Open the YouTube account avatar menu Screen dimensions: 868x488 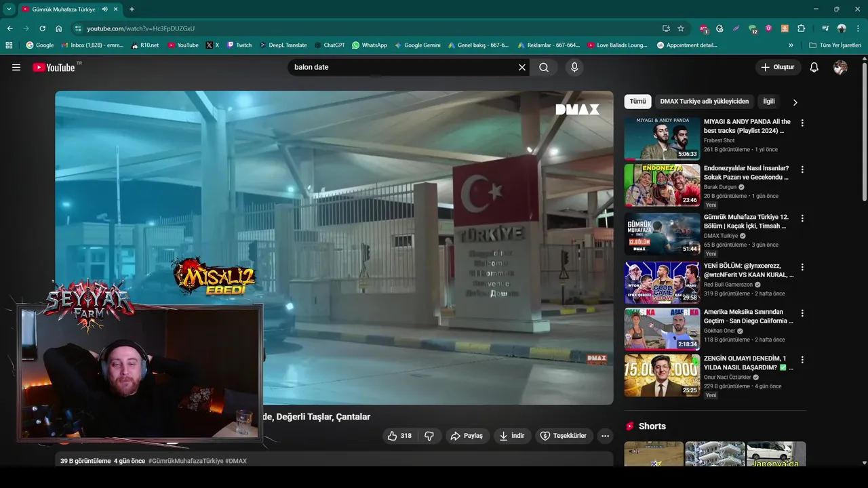click(x=840, y=67)
